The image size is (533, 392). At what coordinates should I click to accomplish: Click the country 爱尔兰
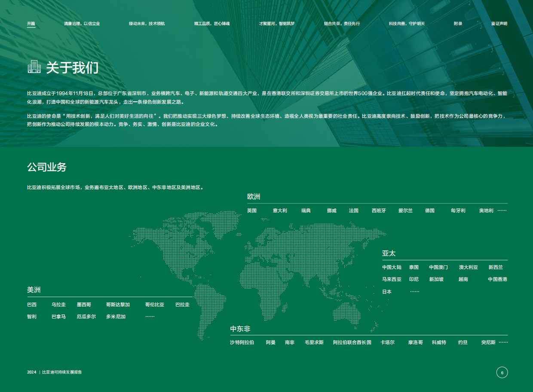(405, 211)
